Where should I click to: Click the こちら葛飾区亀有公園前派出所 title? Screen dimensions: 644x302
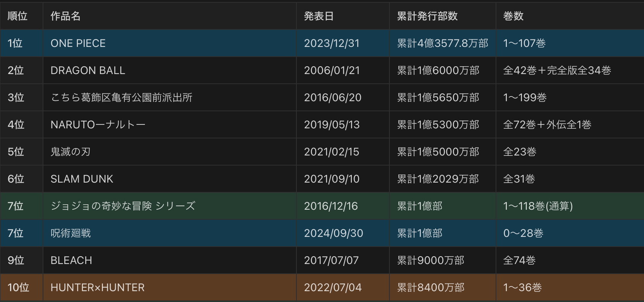click(x=121, y=97)
